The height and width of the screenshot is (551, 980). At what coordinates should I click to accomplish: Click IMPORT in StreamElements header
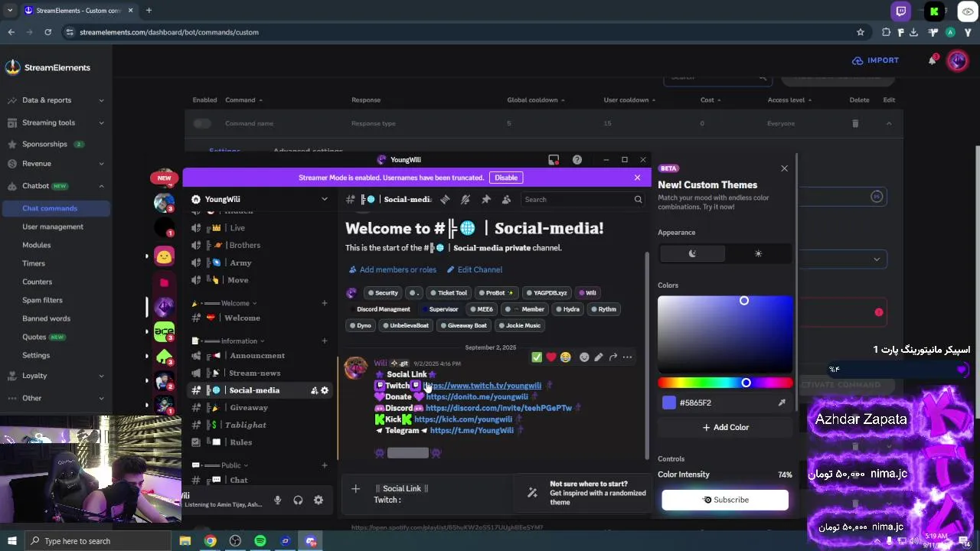click(x=875, y=60)
